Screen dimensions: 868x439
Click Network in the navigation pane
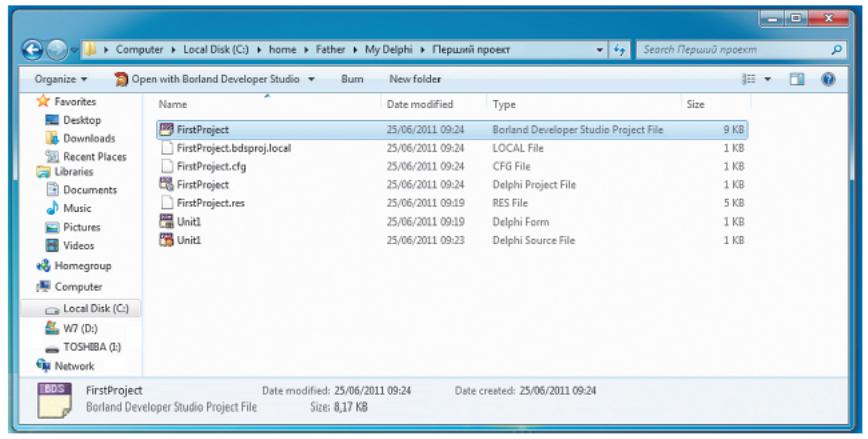pos(74,366)
